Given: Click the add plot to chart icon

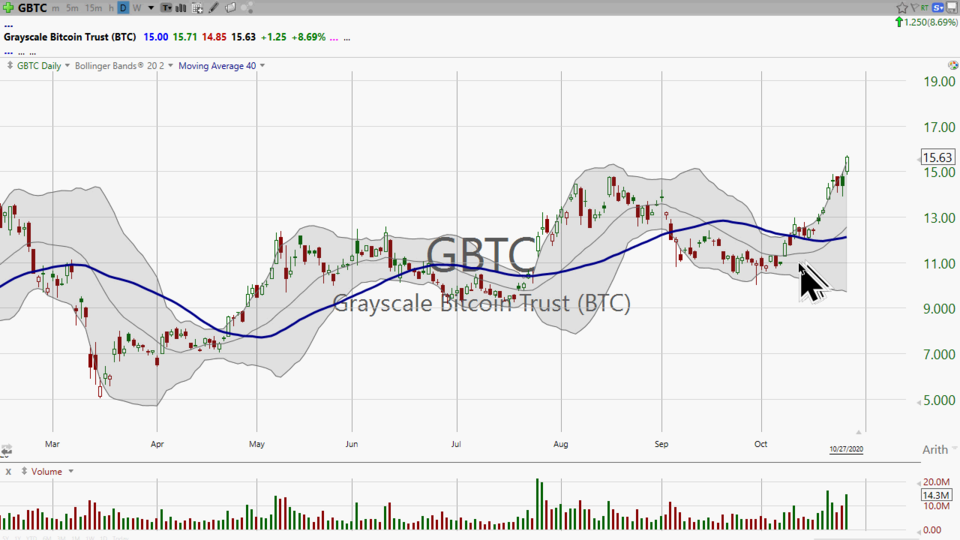Looking at the screenshot, I should tap(197, 8).
